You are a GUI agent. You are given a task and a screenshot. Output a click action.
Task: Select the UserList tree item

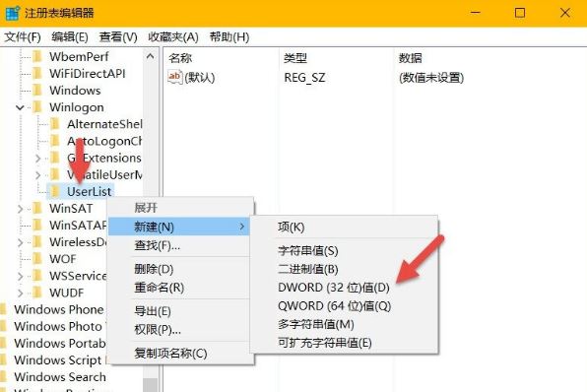[x=89, y=191]
